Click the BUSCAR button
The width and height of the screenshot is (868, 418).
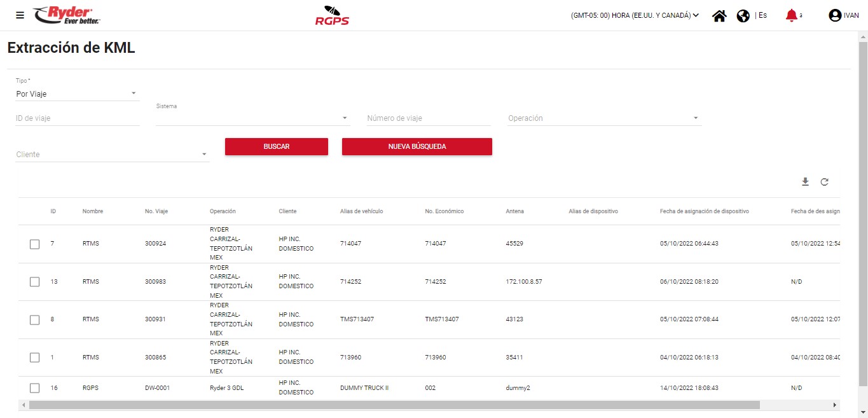click(277, 146)
